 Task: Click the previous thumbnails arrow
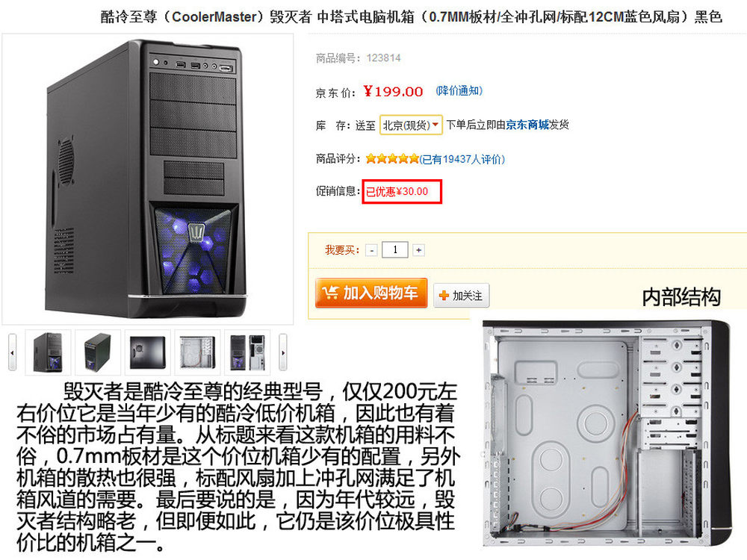(x=13, y=352)
